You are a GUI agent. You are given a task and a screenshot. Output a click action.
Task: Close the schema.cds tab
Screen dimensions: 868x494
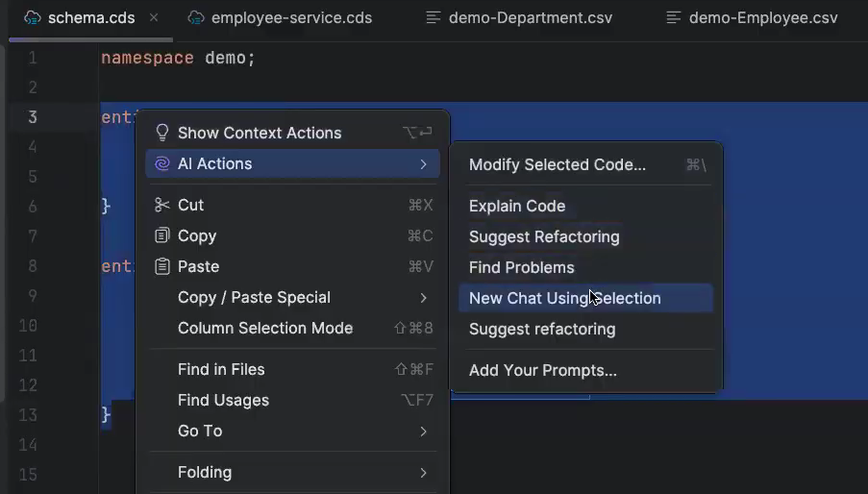tap(154, 17)
